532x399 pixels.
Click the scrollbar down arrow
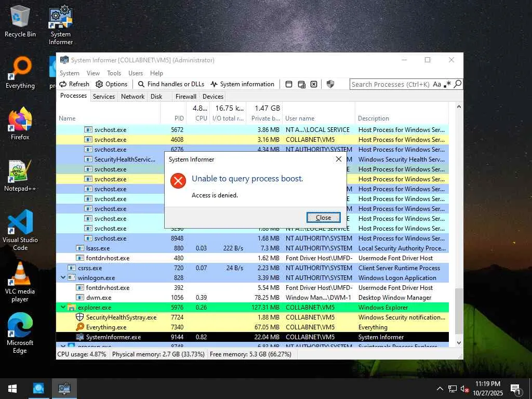[x=459, y=343]
